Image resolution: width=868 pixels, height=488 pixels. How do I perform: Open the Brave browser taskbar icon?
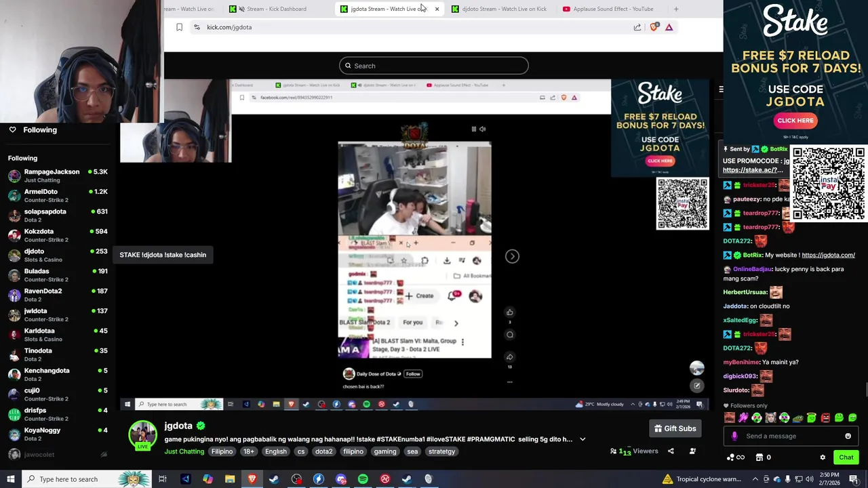click(x=252, y=479)
